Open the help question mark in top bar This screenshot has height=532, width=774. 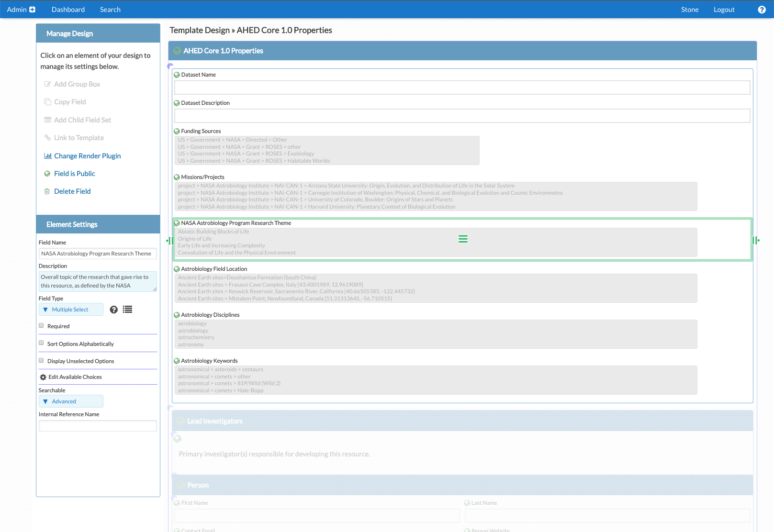click(x=762, y=10)
